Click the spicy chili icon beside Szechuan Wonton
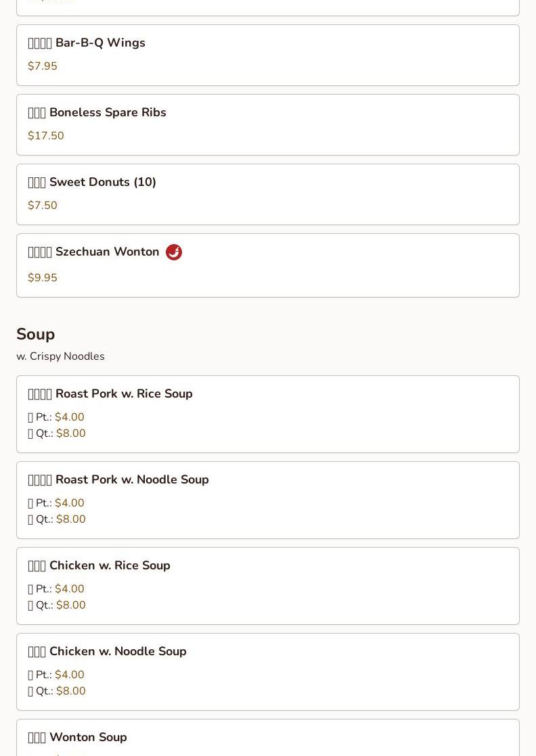 tap(174, 252)
